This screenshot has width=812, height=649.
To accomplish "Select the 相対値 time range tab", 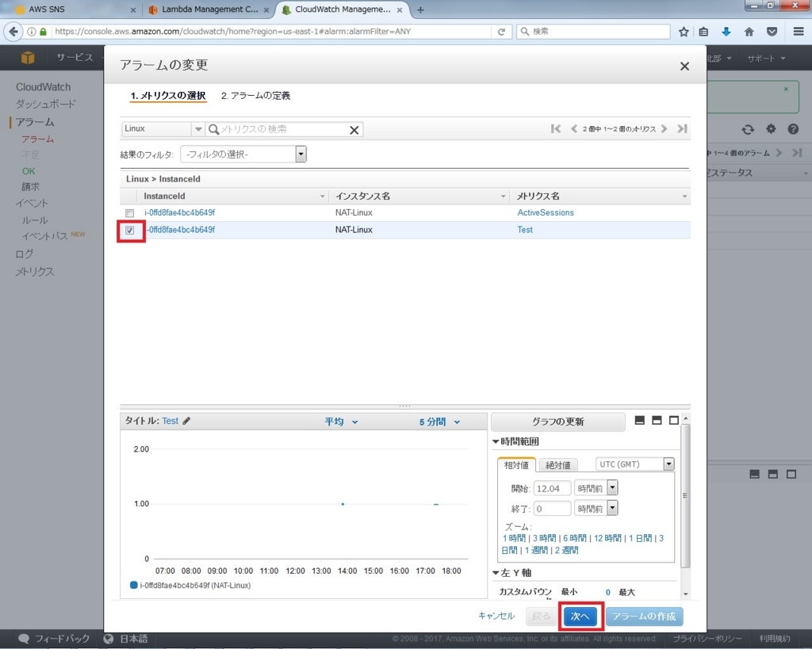I will 516,464.
